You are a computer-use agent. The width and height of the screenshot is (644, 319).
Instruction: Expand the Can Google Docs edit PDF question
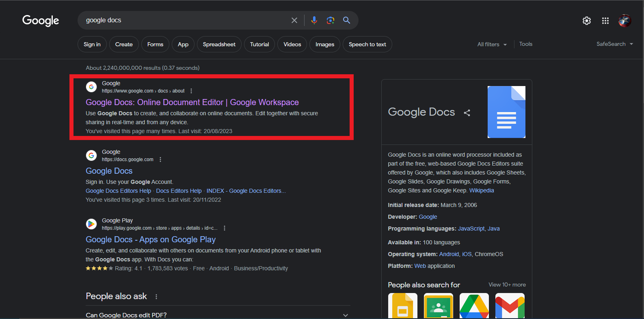click(x=218, y=315)
